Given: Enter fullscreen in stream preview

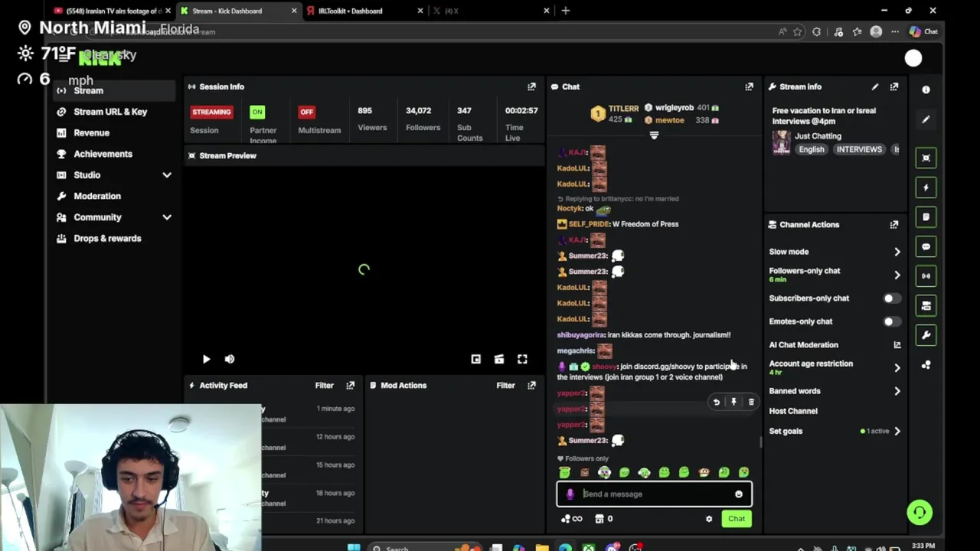Looking at the screenshot, I should click(x=522, y=359).
